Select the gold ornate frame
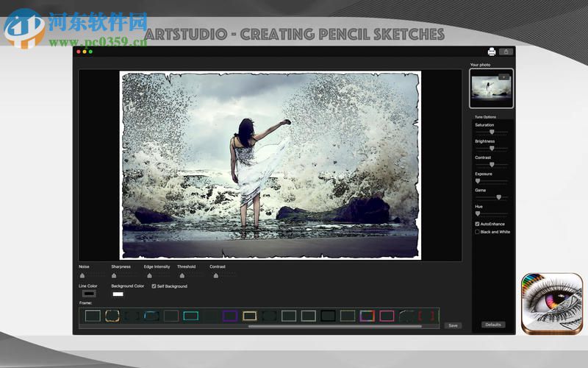Screen dimensions: 588x368 pyautogui.click(x=112, y=316)
